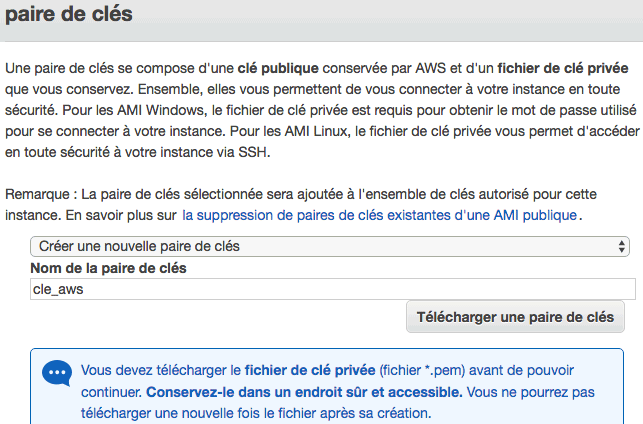Open the link about suppression de paires de clés
The image size is (643, 424).
(380, 215)
